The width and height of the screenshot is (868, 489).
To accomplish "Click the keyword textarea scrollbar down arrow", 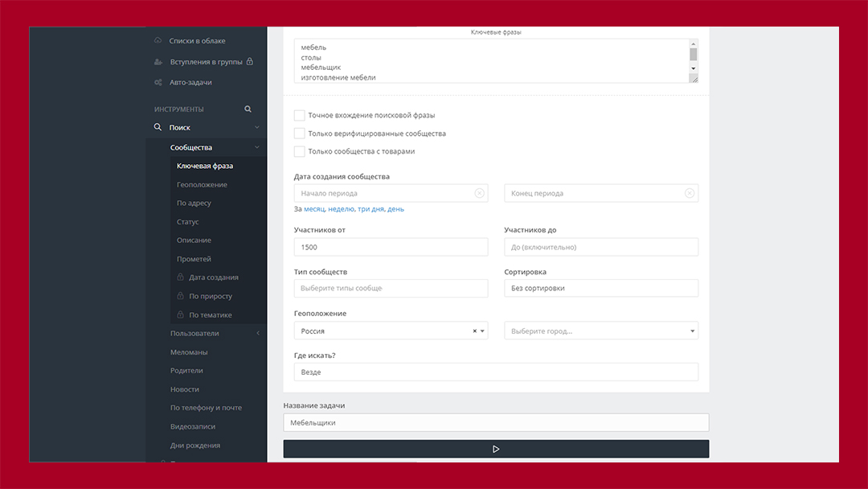I will coord(693,68).
